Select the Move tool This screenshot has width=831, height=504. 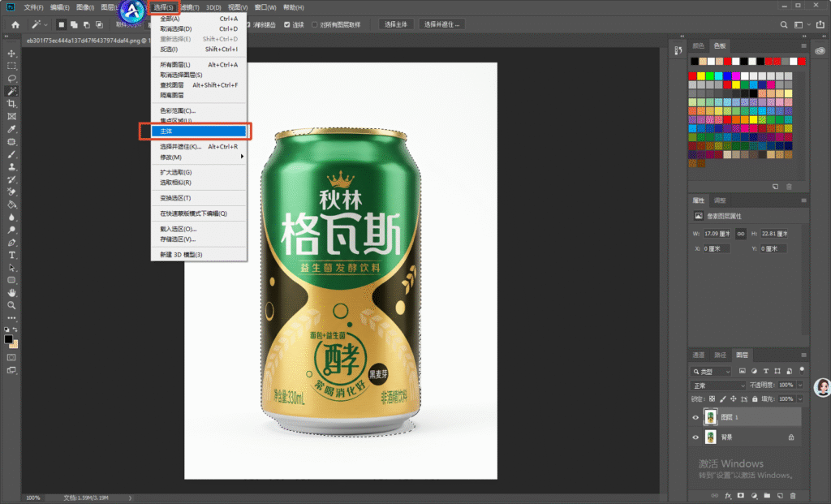click(11, 54)
